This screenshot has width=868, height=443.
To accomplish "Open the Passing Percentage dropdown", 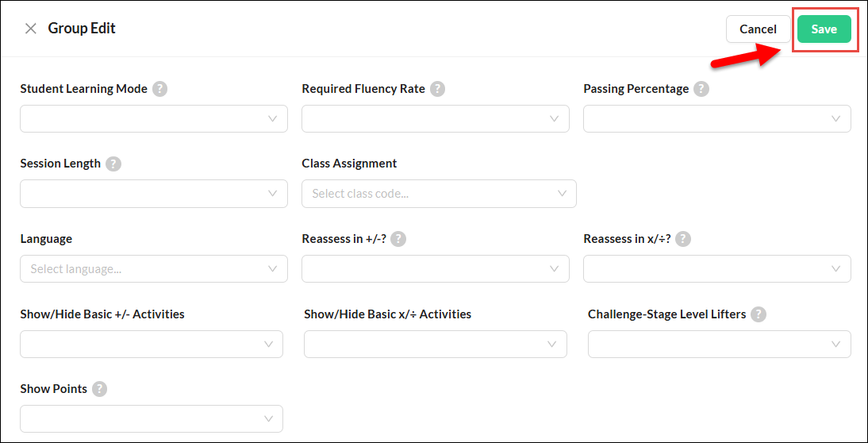I will point(716,119).
